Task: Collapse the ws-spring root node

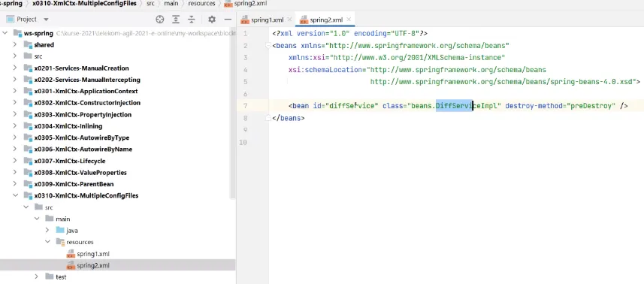Action: pos(5,33)
